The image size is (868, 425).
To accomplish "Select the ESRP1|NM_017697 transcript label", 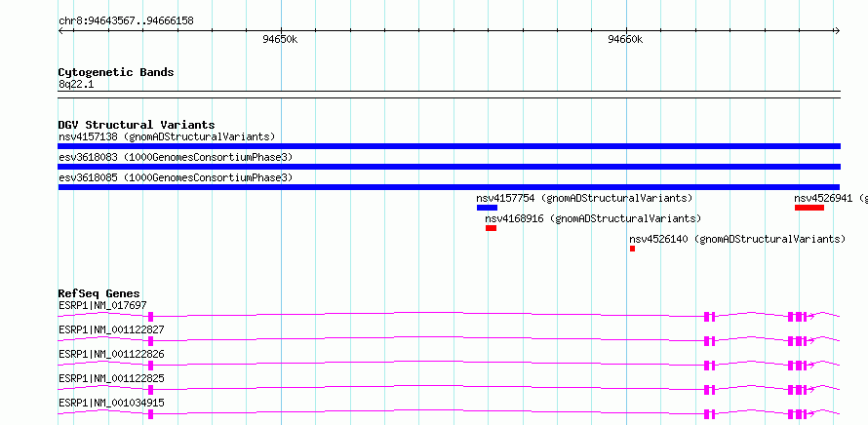I will [102, 305].
